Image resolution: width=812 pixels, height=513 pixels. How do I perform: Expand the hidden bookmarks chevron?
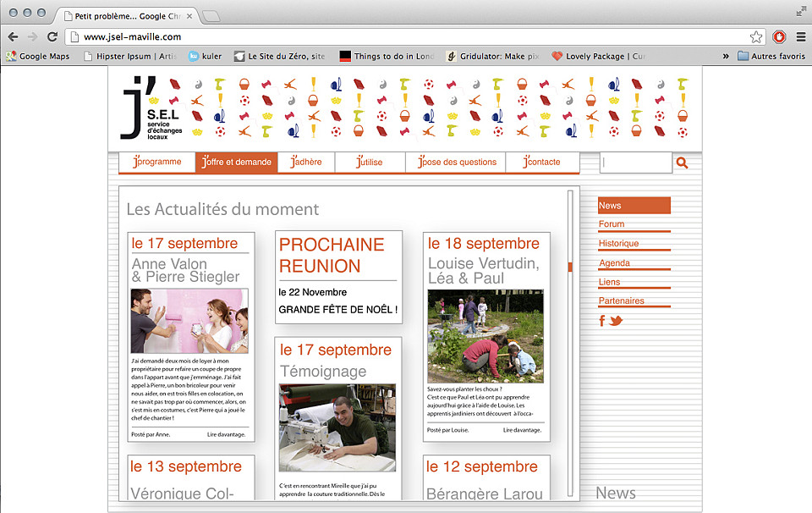click(x=726, y=56)
